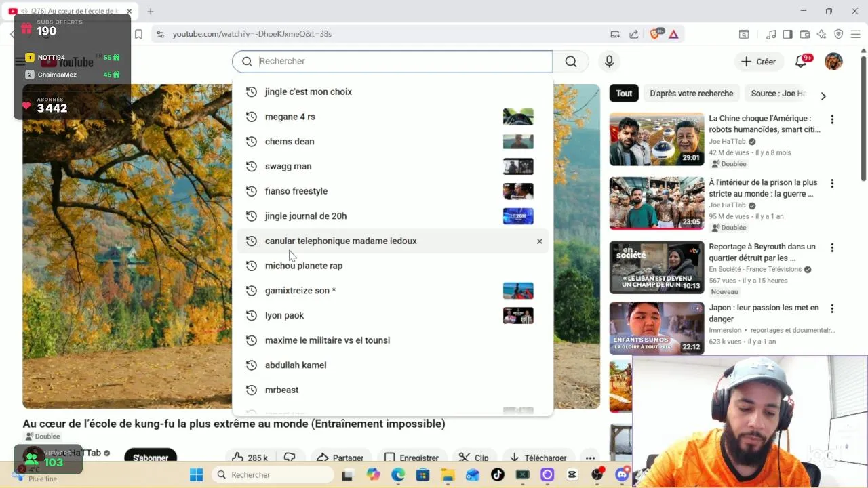Open File Explorer from the taskbar
This screenshot has height=488, width=868.
448,474
